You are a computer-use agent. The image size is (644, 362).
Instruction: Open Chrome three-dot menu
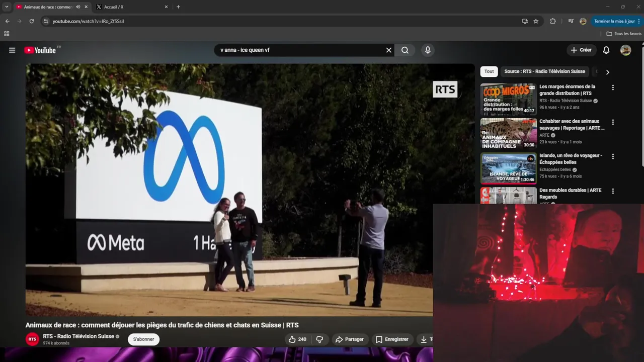coord(639,21)
